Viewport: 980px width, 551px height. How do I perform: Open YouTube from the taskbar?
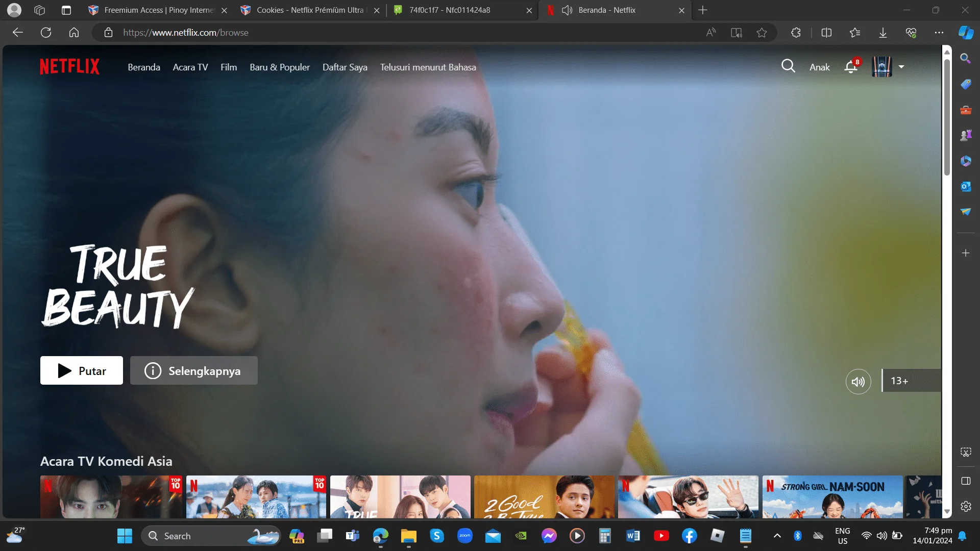pyautogui.click(x=661, y=536)
